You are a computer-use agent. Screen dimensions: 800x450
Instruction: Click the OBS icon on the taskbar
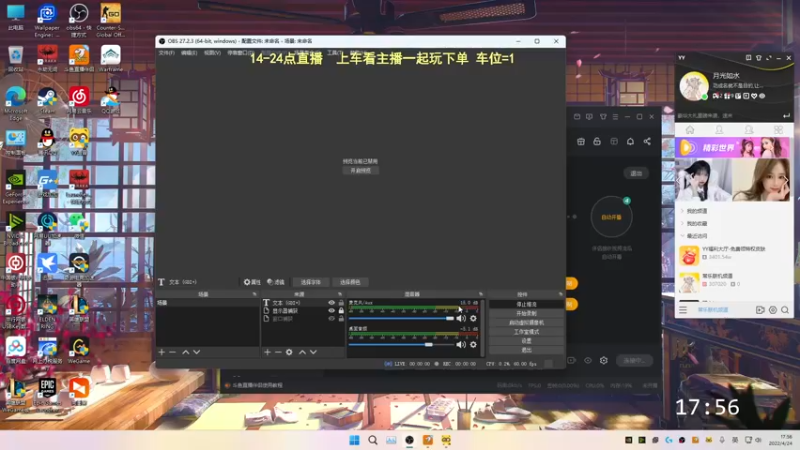[409, 440]
